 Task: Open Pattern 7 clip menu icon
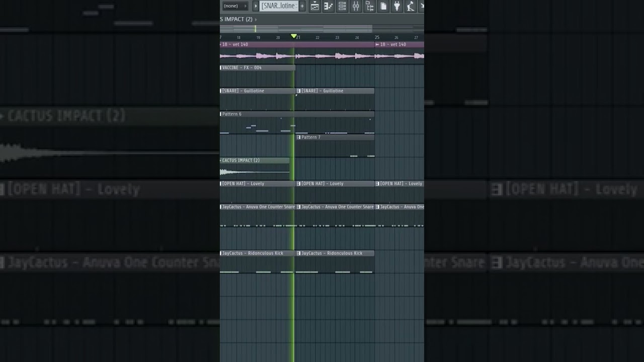click(x=298, y=137)
